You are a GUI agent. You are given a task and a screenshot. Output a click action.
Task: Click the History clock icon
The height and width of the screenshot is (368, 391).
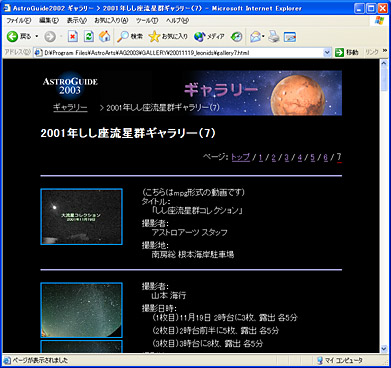236,36
